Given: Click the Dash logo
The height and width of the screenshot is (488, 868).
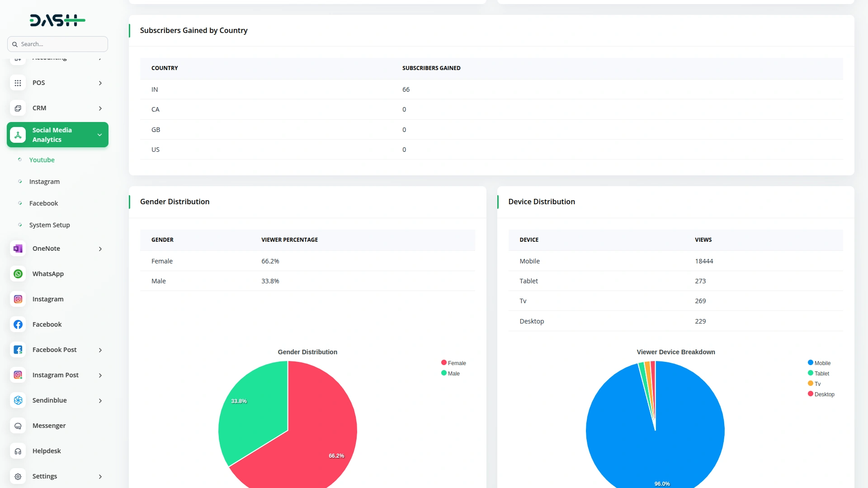Looking at the screenshot, I should (57, 20).
